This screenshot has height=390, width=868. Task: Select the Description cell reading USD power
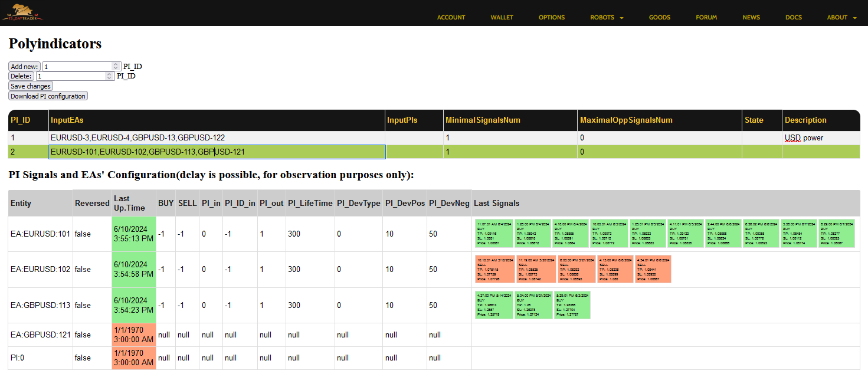(820, 138)
